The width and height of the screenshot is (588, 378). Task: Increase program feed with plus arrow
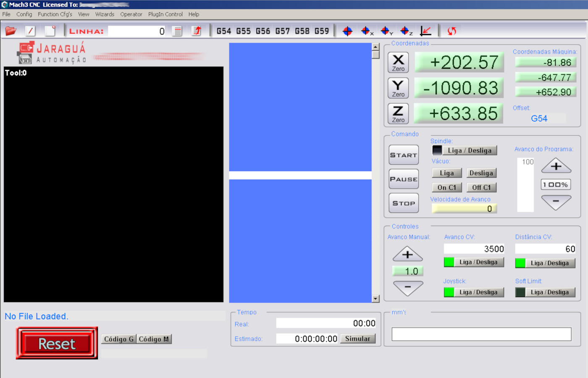coord(556,166)
